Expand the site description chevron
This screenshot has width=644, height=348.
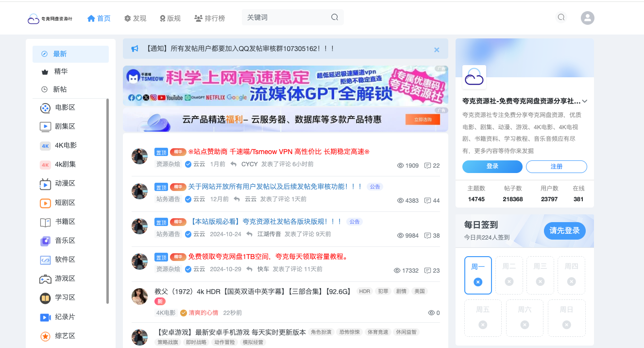pyautogui.click(x=585, y=101)
